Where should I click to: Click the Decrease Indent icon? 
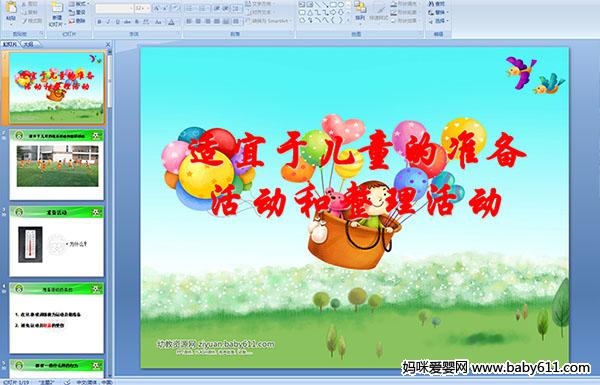[217, 8]
